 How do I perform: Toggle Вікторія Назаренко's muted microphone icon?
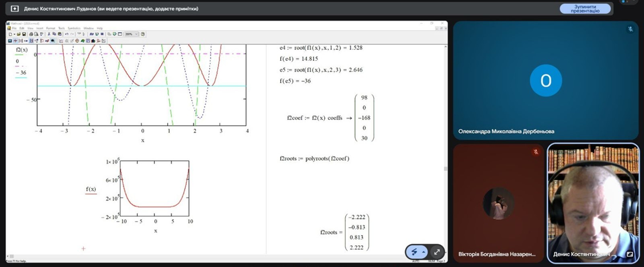click(536, 152)
